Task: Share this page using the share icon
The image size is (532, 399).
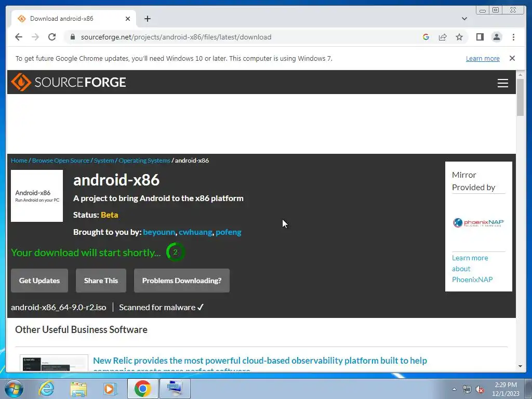Action: (x=443, y=37)
